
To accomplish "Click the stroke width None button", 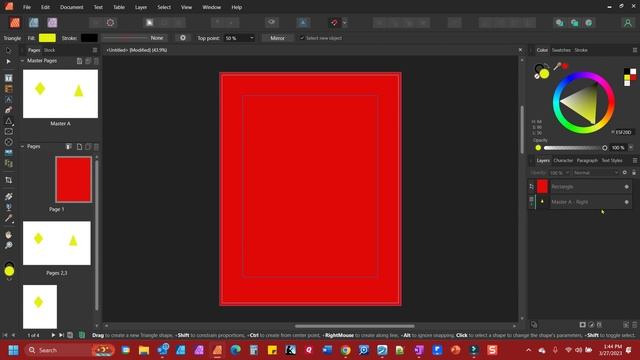I will click(x=157, y=38).
